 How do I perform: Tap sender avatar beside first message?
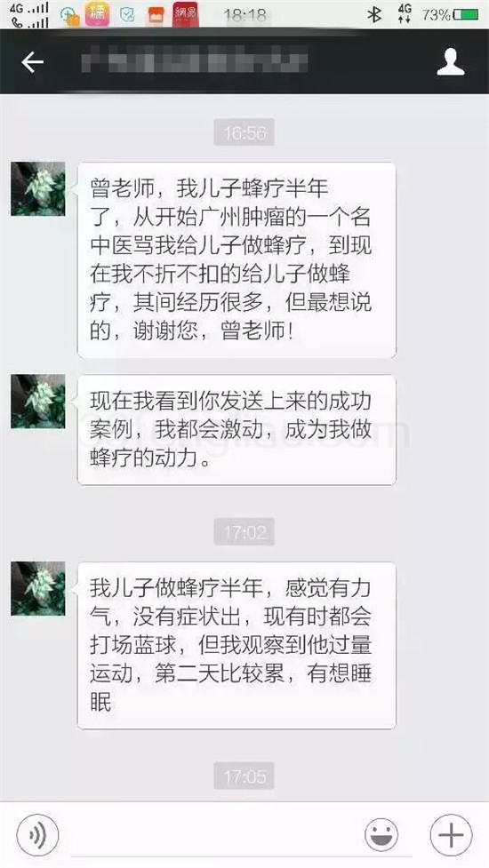(x=38, y=188)
